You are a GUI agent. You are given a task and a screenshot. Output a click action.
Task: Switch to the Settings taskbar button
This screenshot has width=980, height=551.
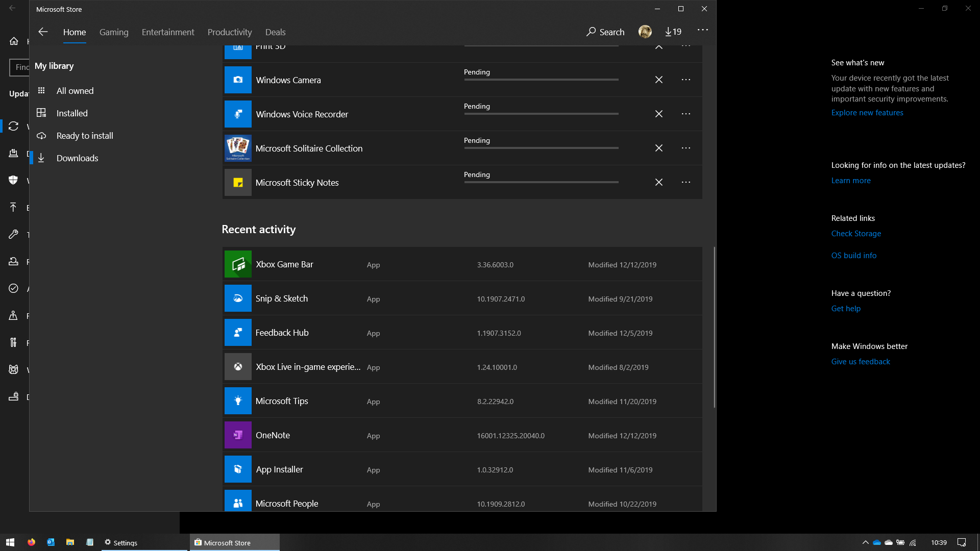point(144,542)
